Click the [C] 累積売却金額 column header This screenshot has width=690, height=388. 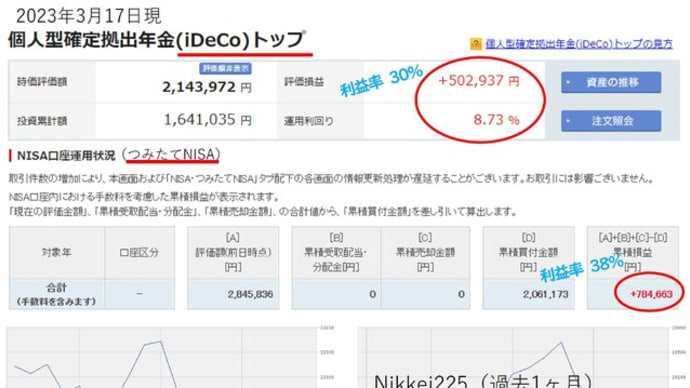pos(426,253)
